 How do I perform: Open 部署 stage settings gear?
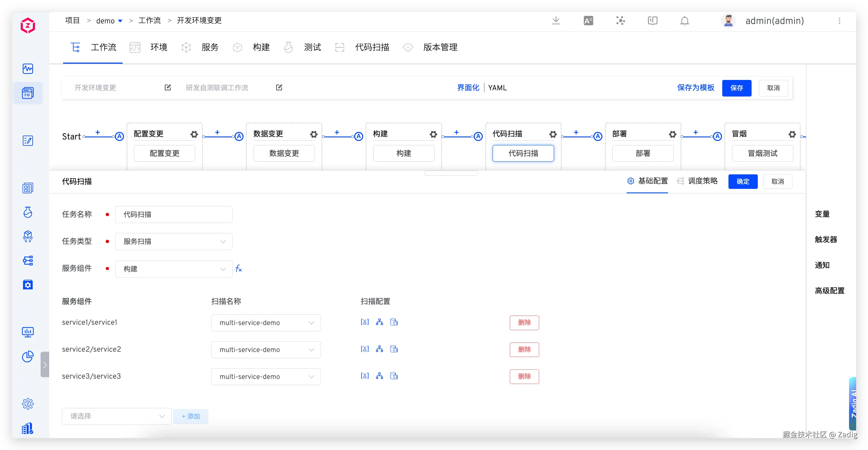(x=672, y=134)
